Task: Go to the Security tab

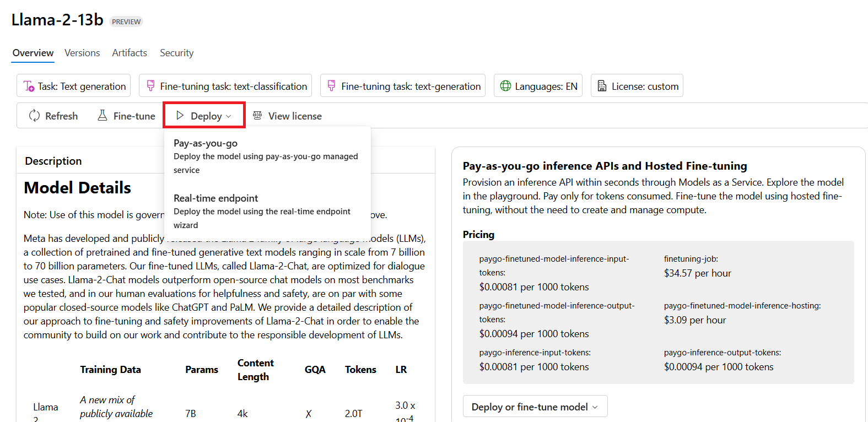Action: 176,53
